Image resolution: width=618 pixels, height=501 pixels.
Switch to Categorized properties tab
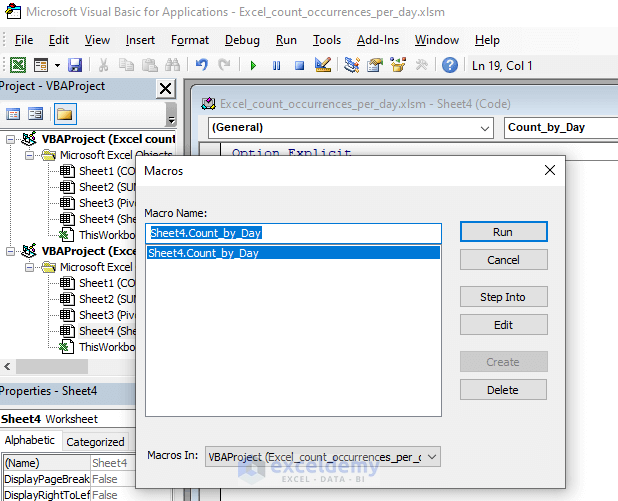point(95,442)
